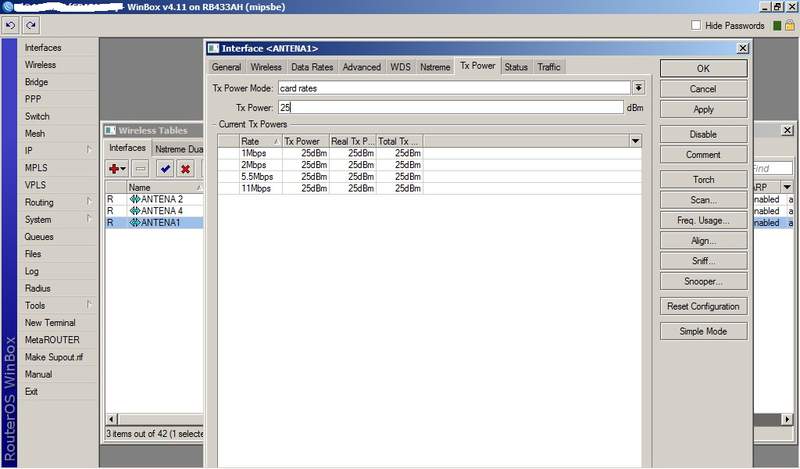Click the Apply button

pos(703,109)
